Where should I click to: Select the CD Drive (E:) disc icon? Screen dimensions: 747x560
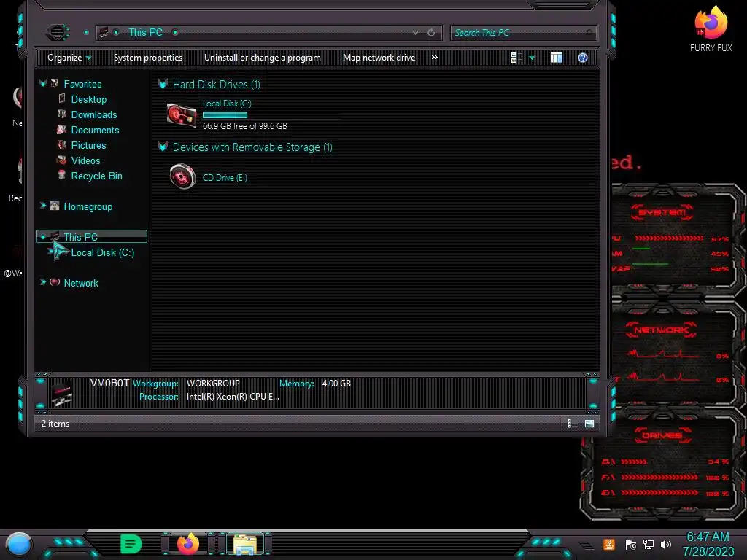(182, 176)
